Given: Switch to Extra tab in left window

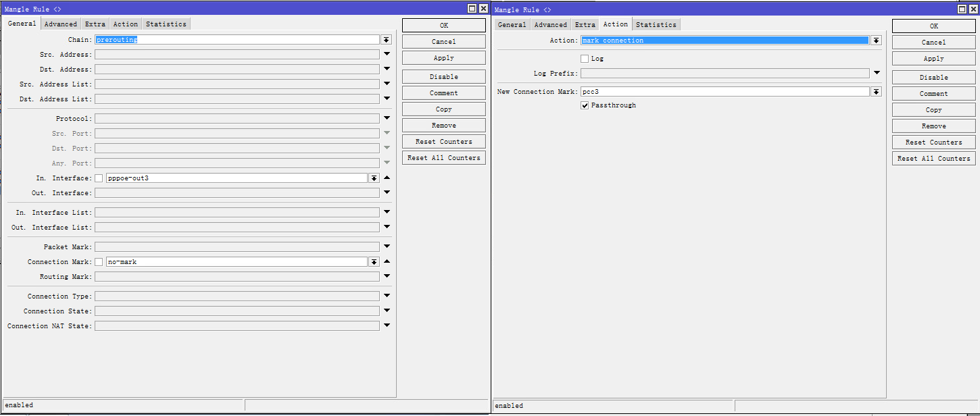Looking at the screenshot, I should coord(95,24).
